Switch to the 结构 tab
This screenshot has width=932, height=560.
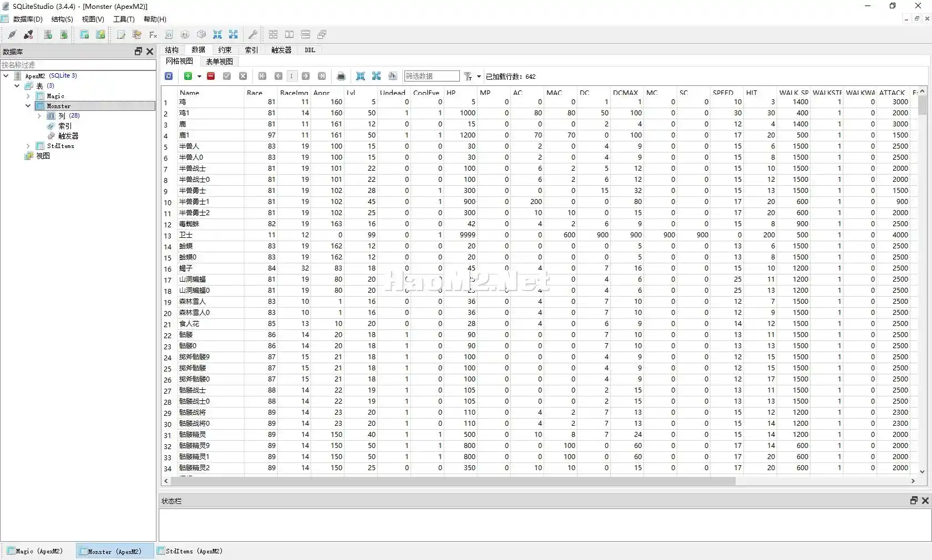[172, 50]
